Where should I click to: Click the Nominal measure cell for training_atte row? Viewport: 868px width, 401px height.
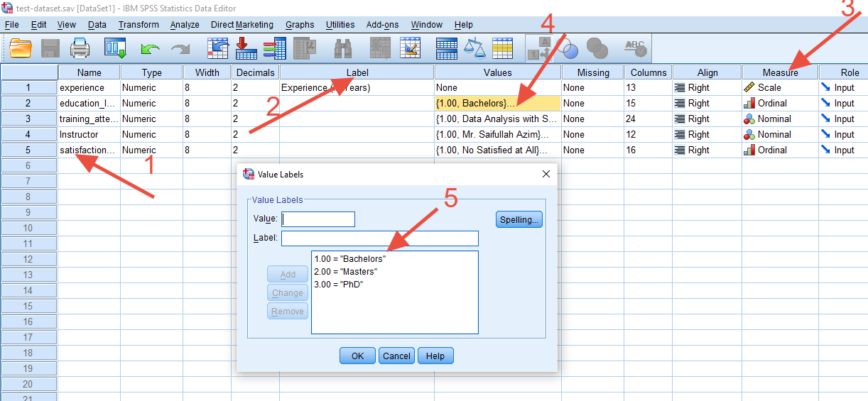coord(781,119)
